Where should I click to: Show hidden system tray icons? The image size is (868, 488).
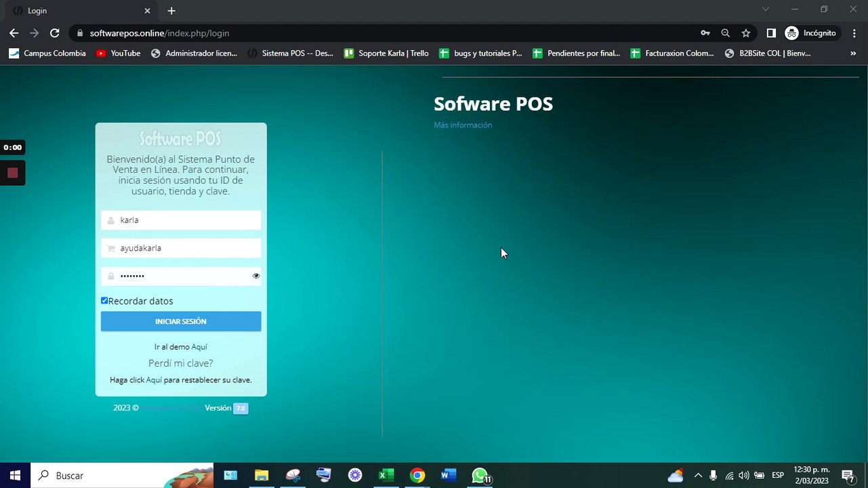pyautogui.click(x=698, y=476)
